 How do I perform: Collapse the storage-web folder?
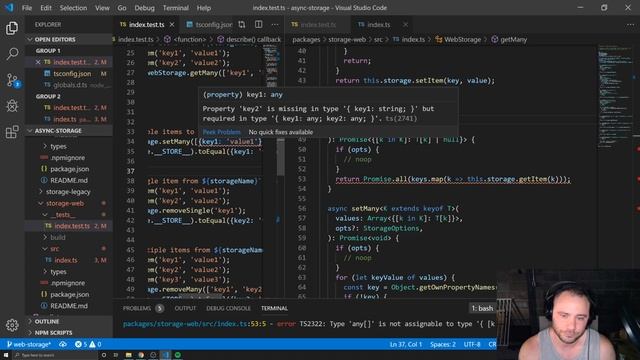pos(64,203)
